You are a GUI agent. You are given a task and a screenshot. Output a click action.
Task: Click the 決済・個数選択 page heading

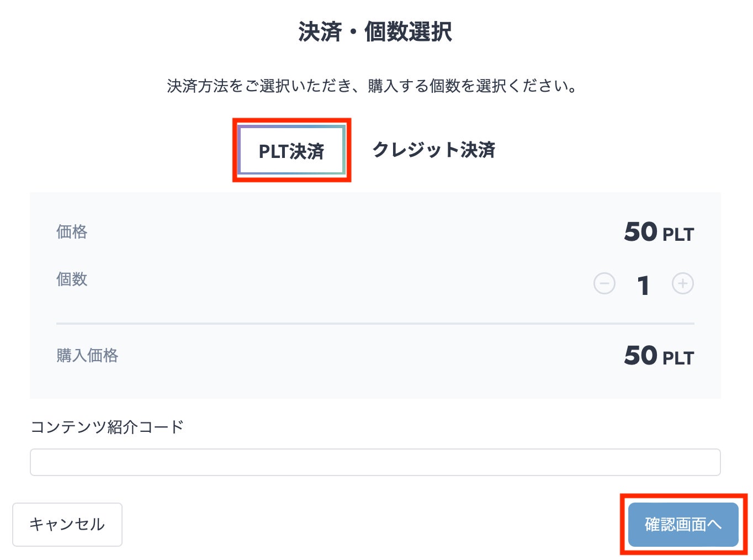375,31
